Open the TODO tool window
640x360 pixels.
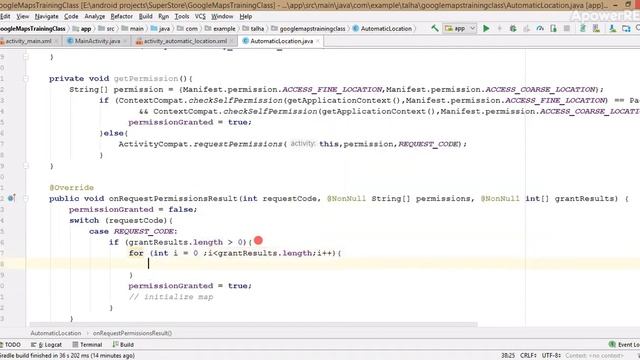pyautogui.click(x=10, y=344)
